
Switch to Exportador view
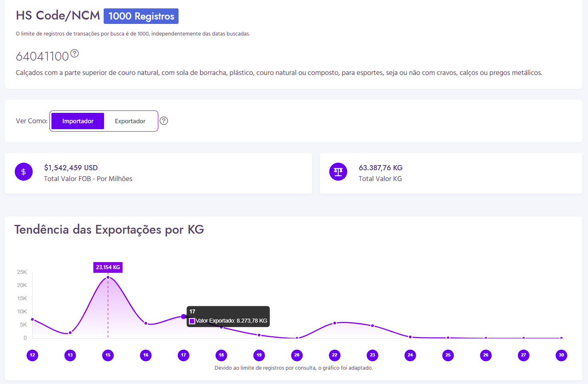(130, 121)
